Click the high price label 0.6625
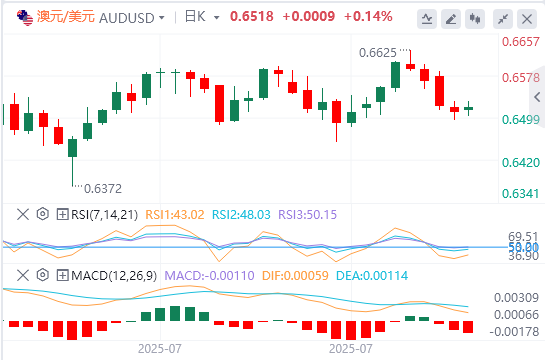This screenshot has height=360, width=545. pyautogui.click(x=378, y=53)
